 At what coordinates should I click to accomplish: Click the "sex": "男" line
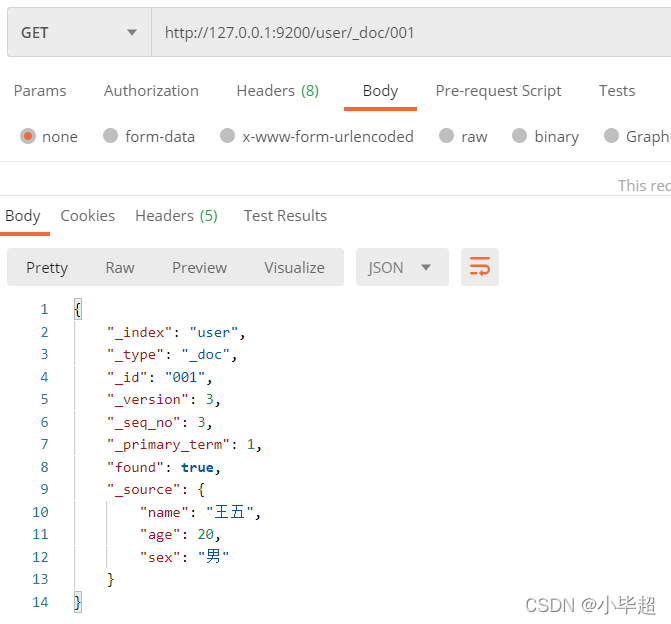184,557
